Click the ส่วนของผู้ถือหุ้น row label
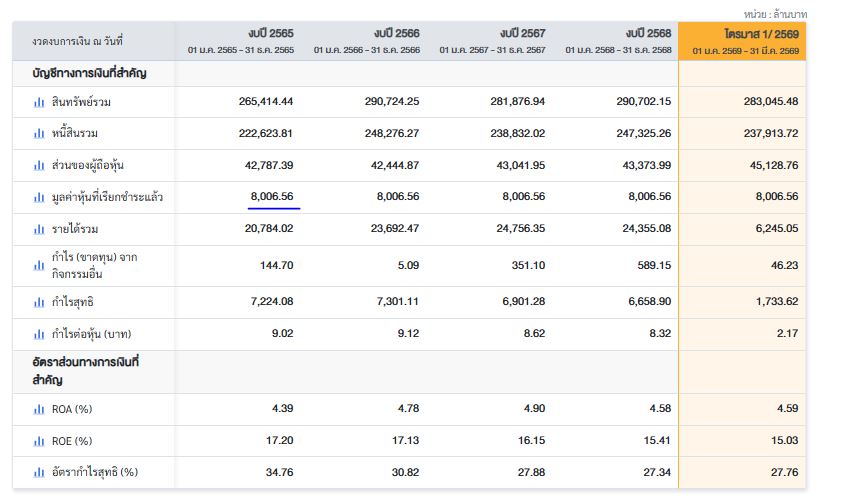 (88, 165)
